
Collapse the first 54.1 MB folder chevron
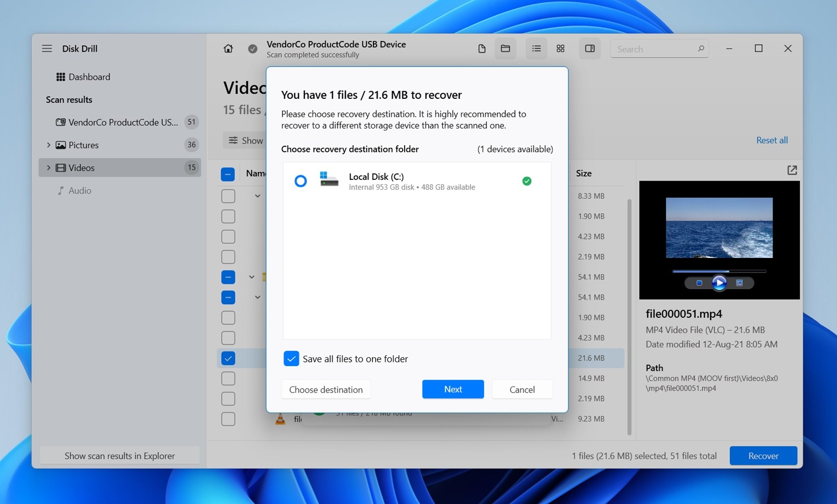pos(251,277)
